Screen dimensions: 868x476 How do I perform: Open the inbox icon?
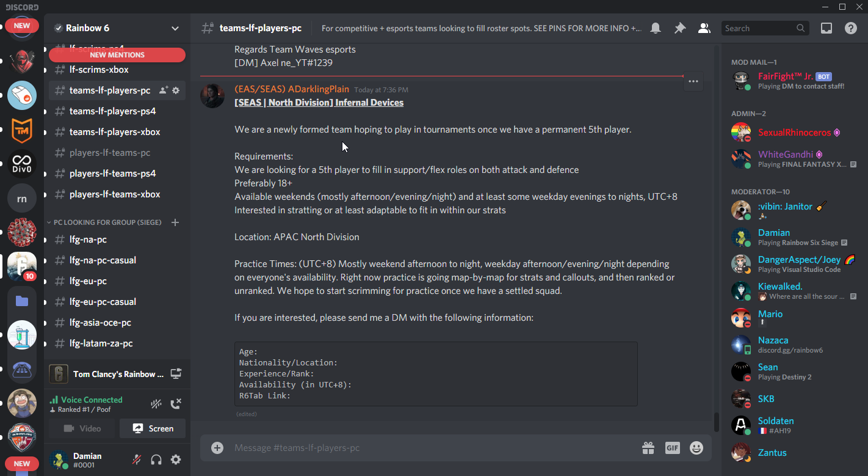[826, 28]
